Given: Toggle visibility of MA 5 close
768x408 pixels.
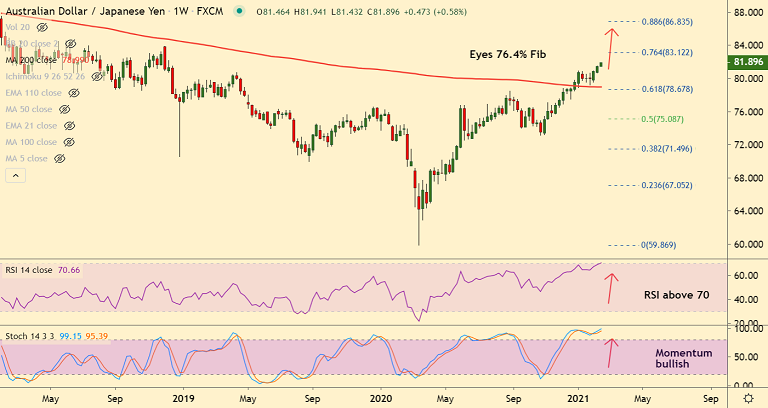Looking at the screenshot, I should [60, 159].
